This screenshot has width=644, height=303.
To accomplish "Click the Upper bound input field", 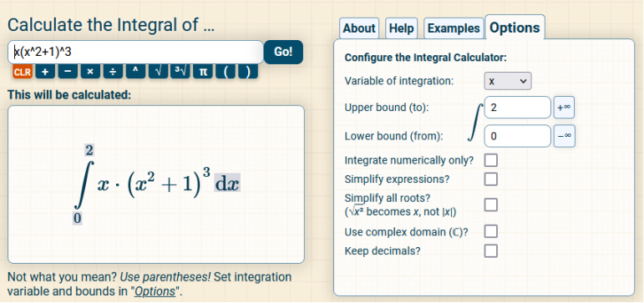I will click(x=518, y=107).
